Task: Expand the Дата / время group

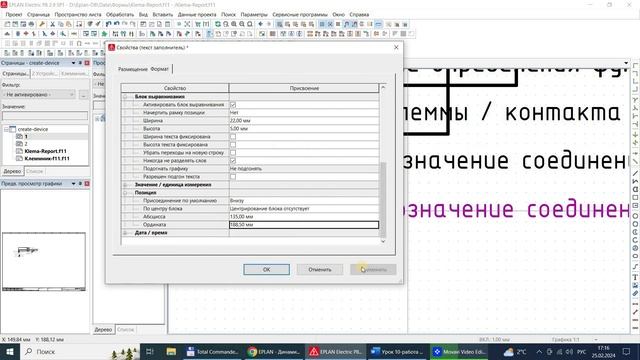Action: 126,233
